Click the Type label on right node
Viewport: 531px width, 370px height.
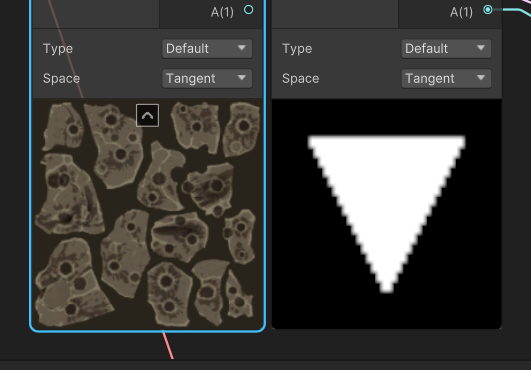(x=297, y=49)
